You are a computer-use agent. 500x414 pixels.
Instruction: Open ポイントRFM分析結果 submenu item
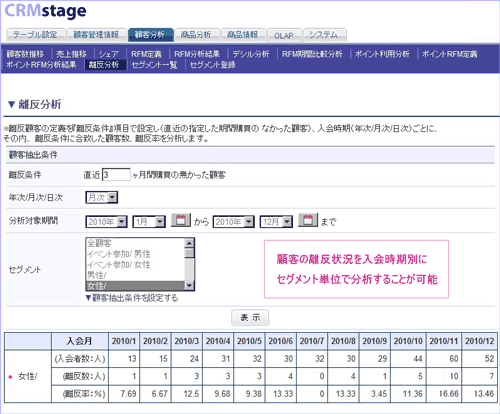point(41,65)
